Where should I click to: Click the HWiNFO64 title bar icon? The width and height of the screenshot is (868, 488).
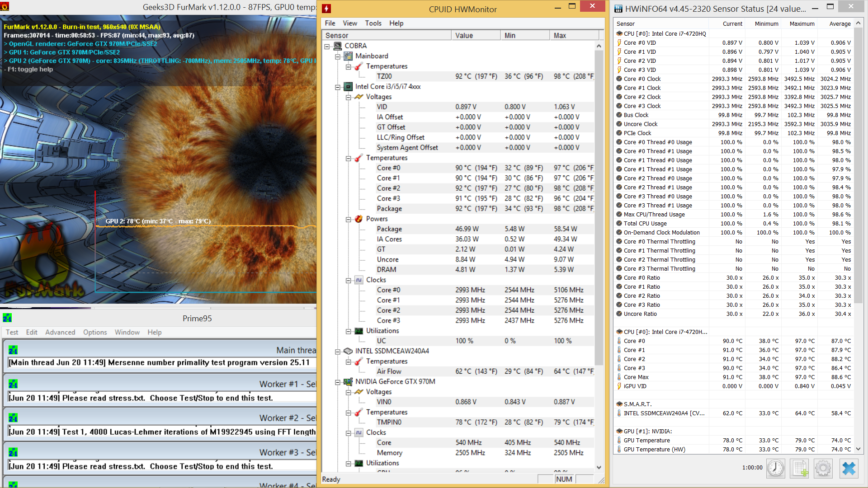pyautogui.click(x=618, y=9)
